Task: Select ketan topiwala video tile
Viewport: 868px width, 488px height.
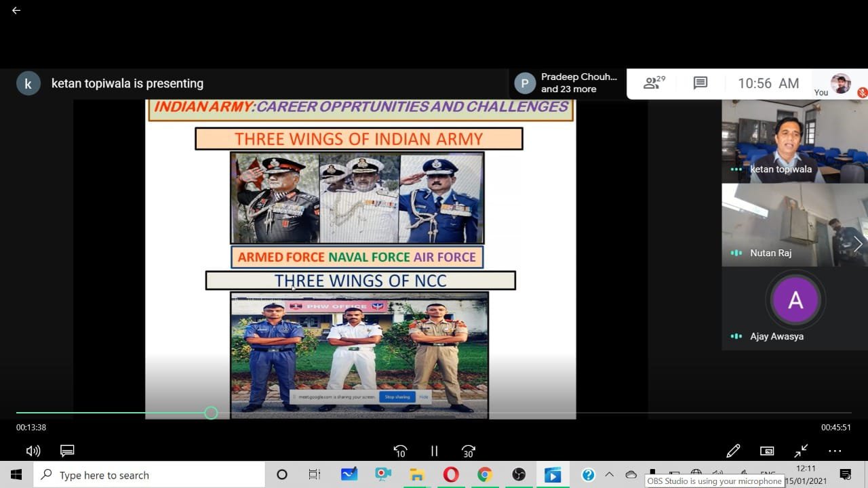Action: (x=794, y=141)
